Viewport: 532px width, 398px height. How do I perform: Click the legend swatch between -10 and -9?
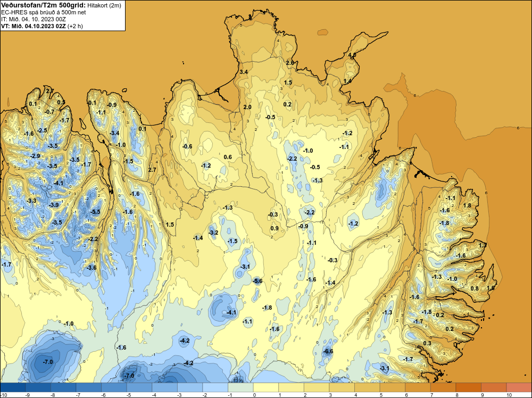pos(13,387)
